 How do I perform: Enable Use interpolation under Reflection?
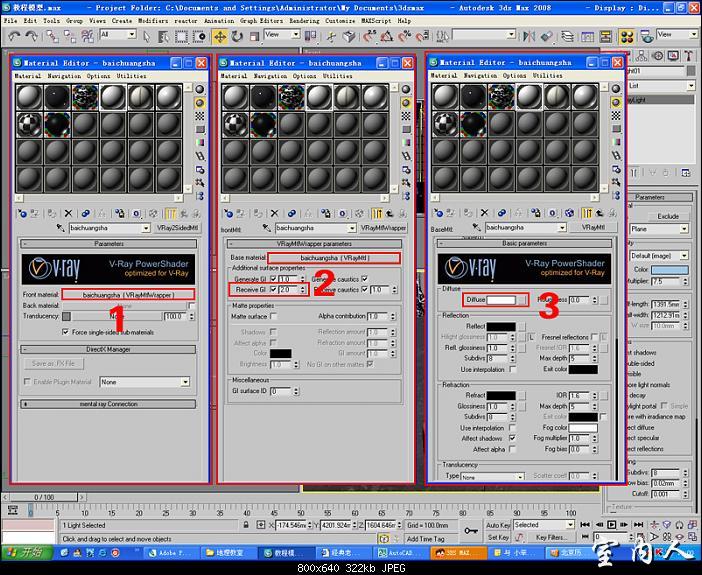coord(512,369)
